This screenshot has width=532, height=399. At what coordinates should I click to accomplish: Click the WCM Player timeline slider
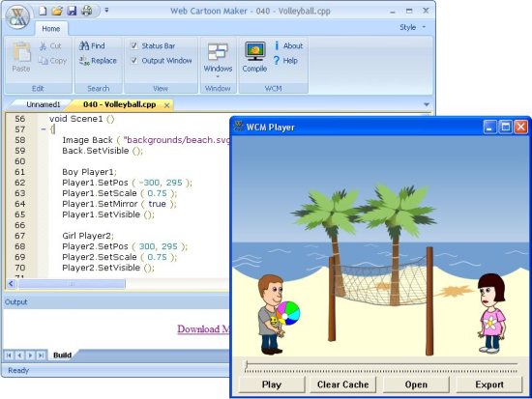[x=381, y=367]
